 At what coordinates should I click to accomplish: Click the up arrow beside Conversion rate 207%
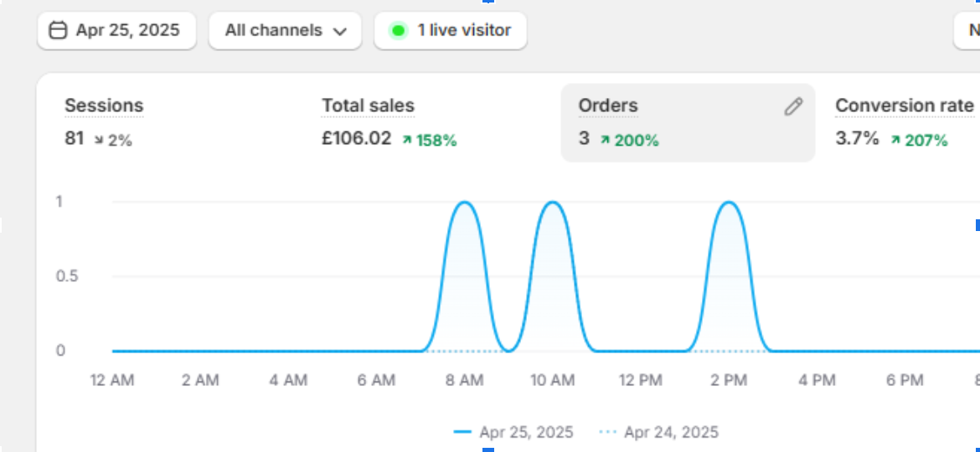(x=895, y=141)
